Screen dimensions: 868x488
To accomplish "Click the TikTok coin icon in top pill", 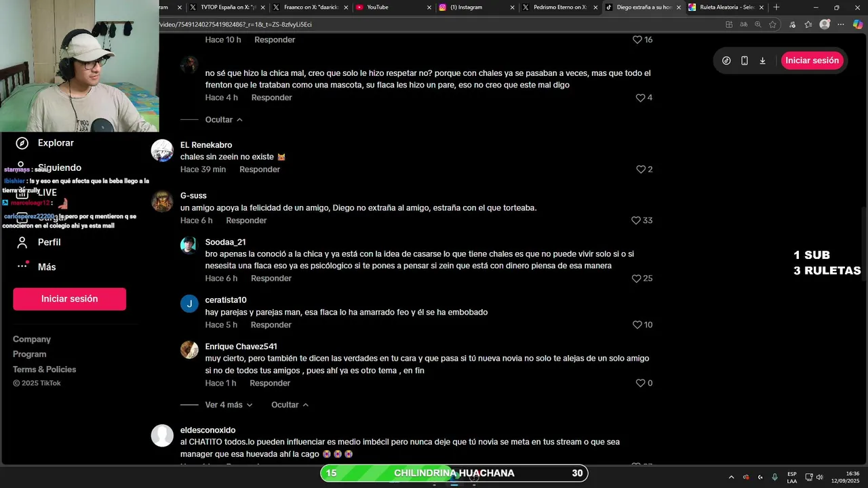I will click(x=726, y=60).
